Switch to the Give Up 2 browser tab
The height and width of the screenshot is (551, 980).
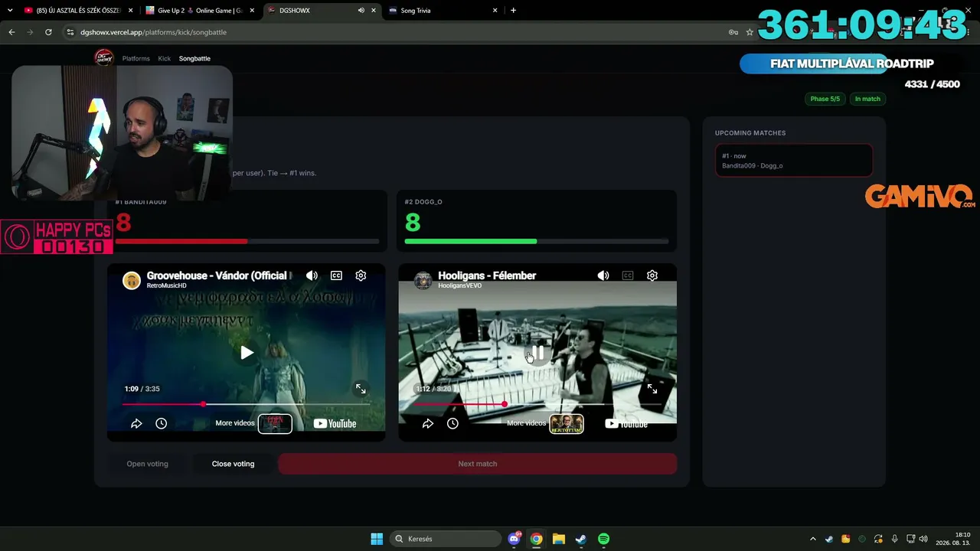200,11
